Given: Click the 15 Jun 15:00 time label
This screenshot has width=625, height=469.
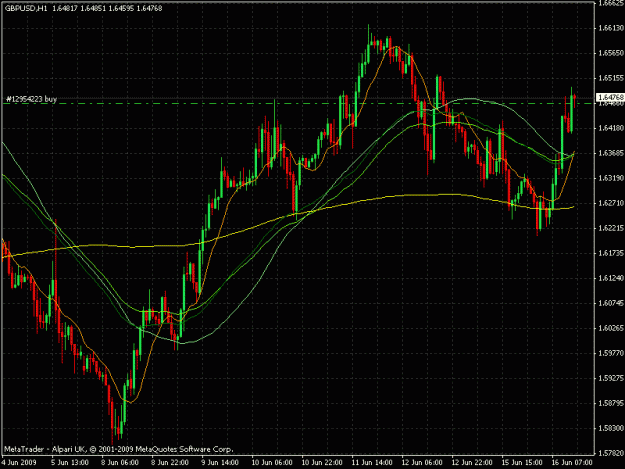Looking at the screenshot, I should 523,463.
